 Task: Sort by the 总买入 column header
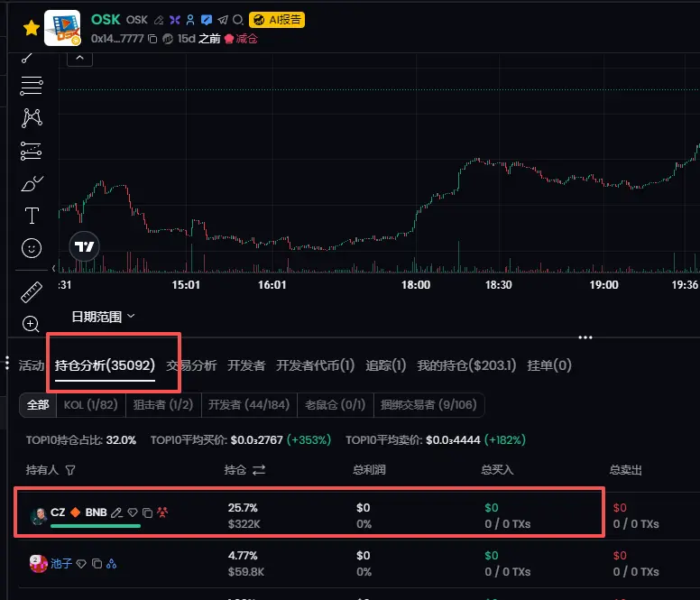497,470
